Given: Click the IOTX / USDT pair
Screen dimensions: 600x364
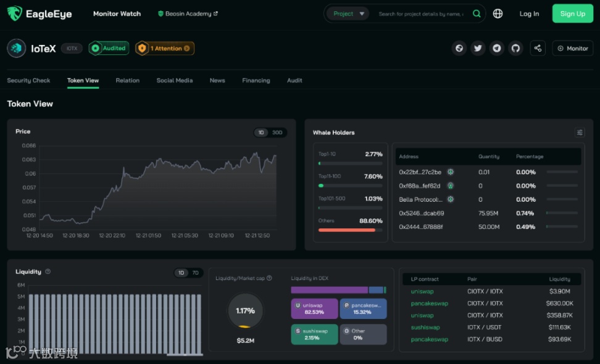Looking at the screenshot, I should pos(484,328).
